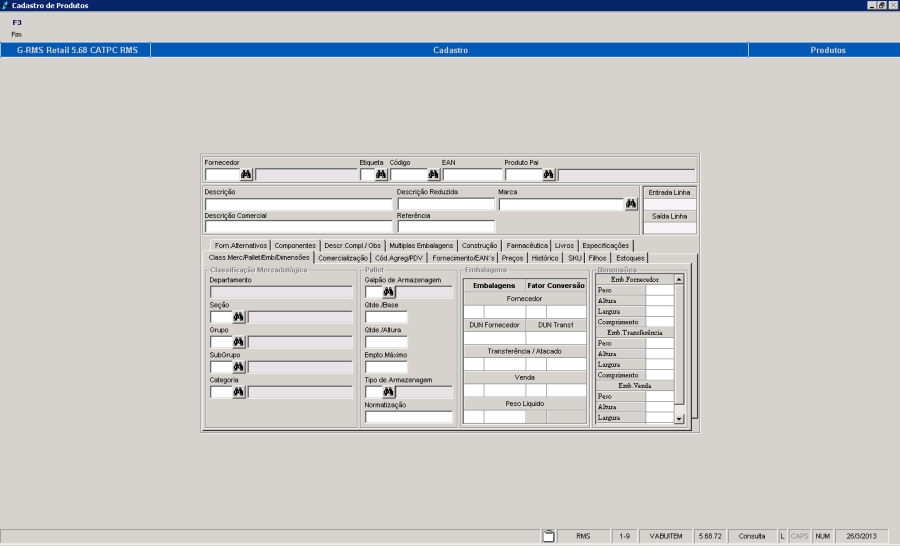This screenshot has width=900, height=546.
Task: Click the Emb.Transferência Altura value cell
Action: [660, 354]
